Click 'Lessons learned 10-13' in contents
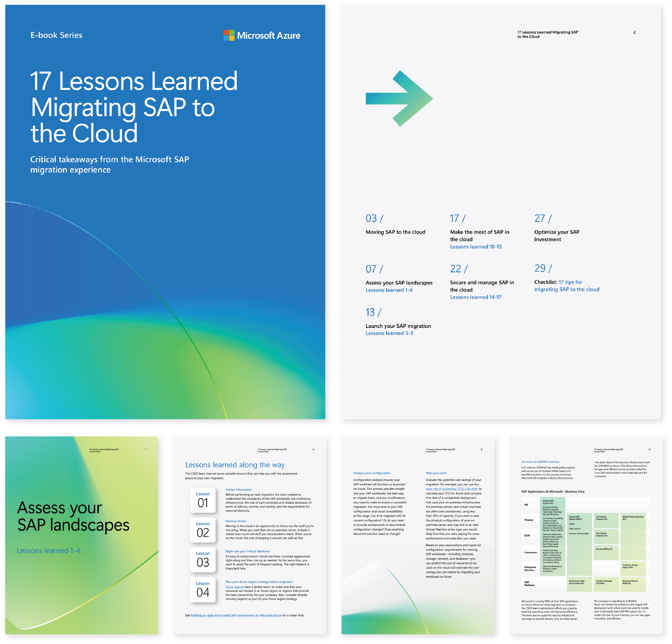The height and width of the screenshot is (644, 672). click(475, 247)
